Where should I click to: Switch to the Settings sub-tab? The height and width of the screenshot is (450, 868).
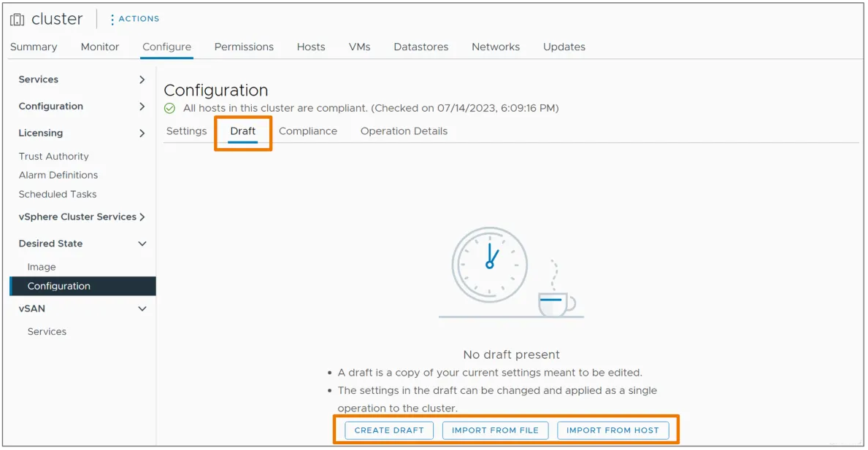coord(187,131)
